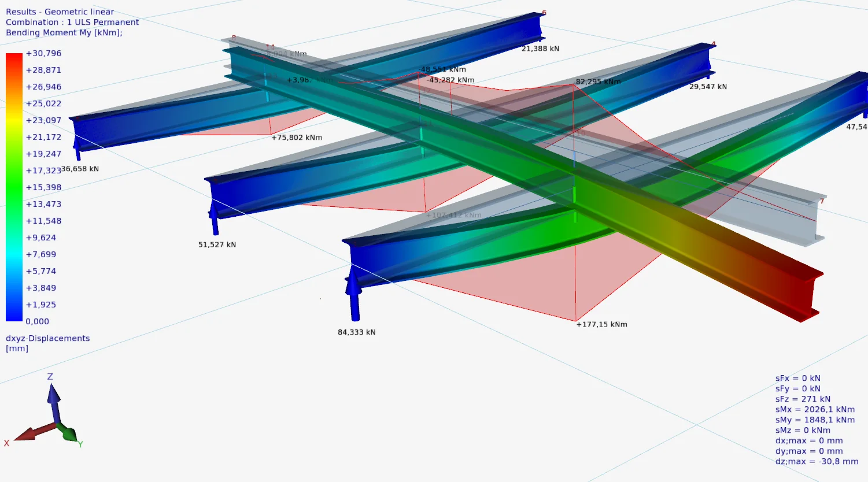Click the 'sMy = 1848,1 kNm' summary line
This screenshot has width=868, height=482.
(x=815, y=420)
